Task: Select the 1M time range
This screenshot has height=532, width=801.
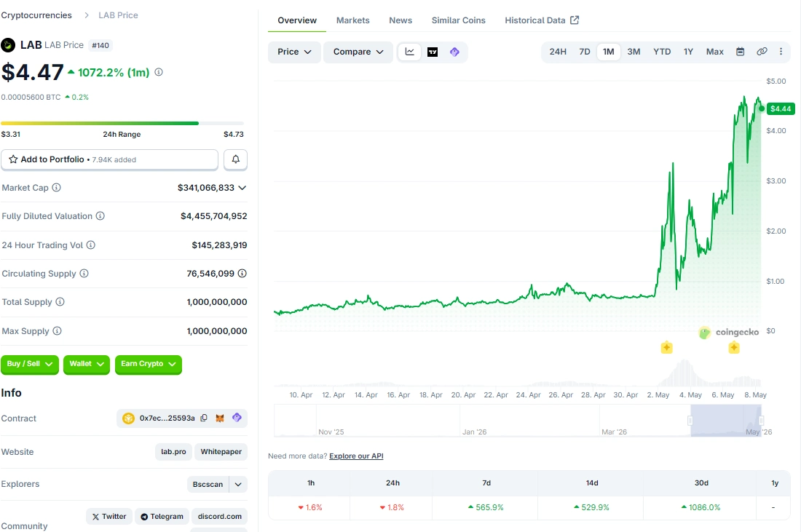Action: coord(609,52)
